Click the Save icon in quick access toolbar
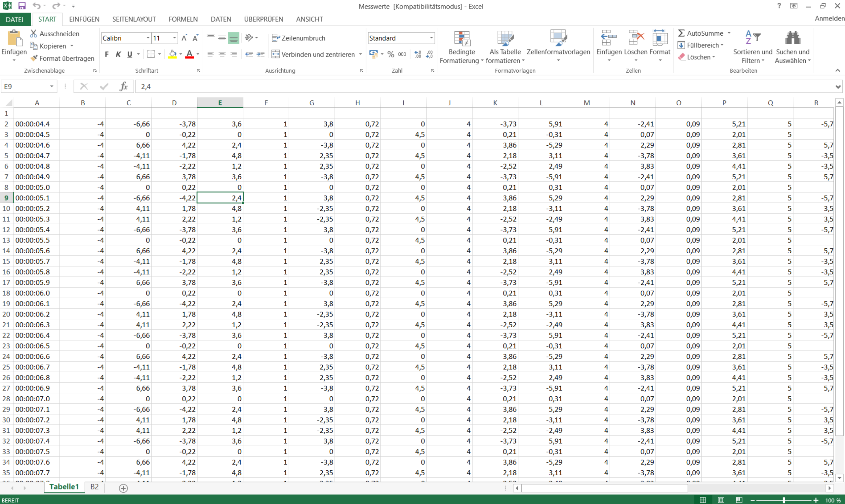 pyautogui.click(x=22, y=6)
